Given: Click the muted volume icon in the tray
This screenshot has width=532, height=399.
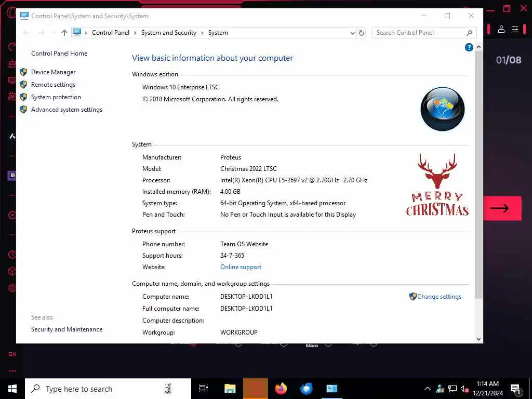Looking at the screenshot, I should [464, 389].
